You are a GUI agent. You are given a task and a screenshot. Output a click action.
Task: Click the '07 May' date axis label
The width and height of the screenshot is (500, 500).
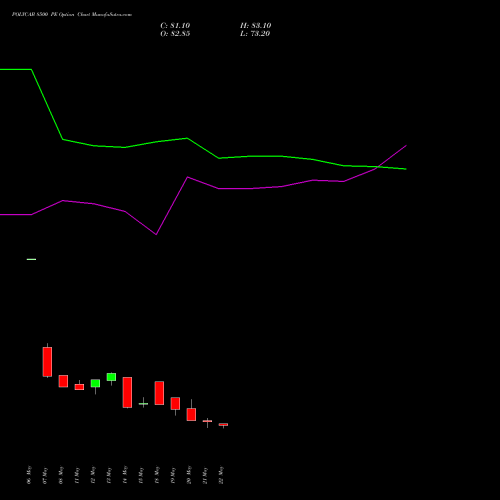[x=45, y=475]
